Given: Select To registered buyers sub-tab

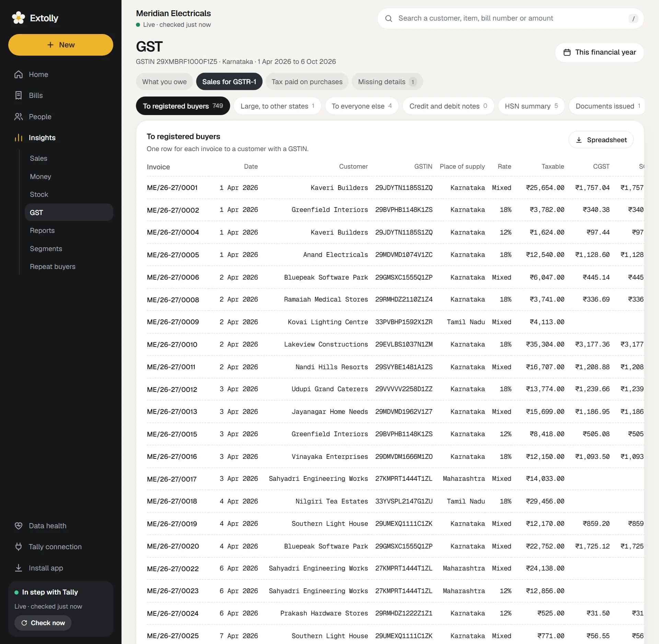Looking at the screenshot, I should tap(183, 106).
